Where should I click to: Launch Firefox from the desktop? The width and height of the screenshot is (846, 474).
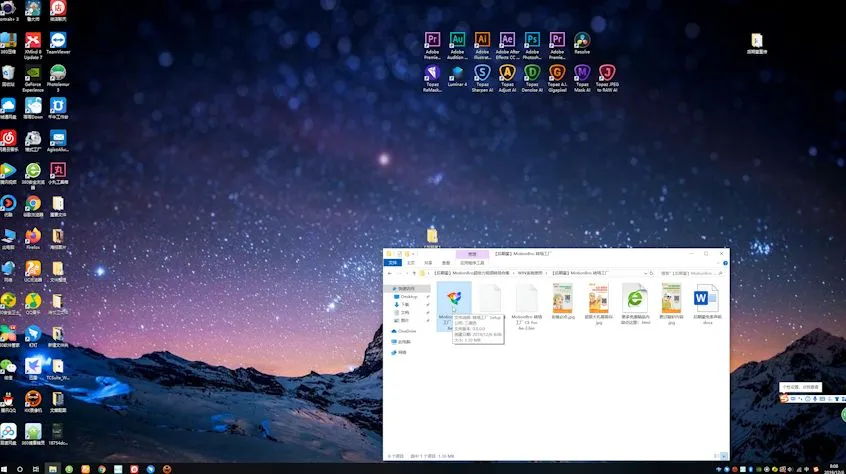click(x=33, y=238)
